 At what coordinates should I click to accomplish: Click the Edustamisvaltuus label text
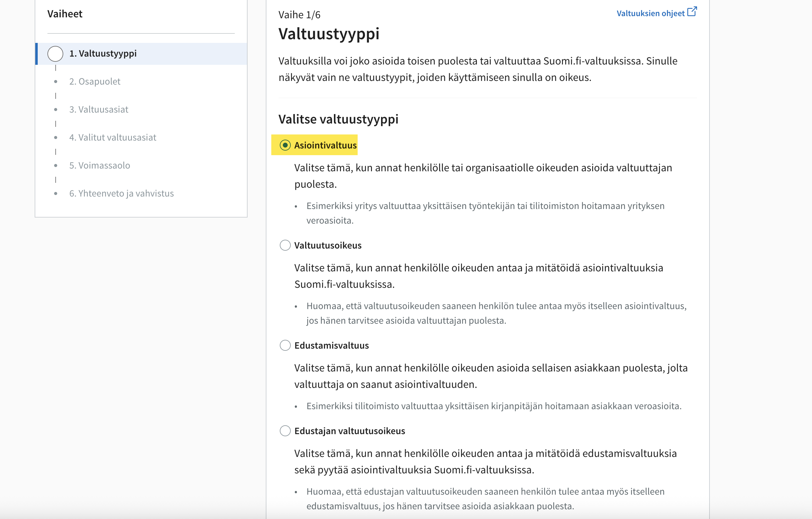tap(331, 345)
